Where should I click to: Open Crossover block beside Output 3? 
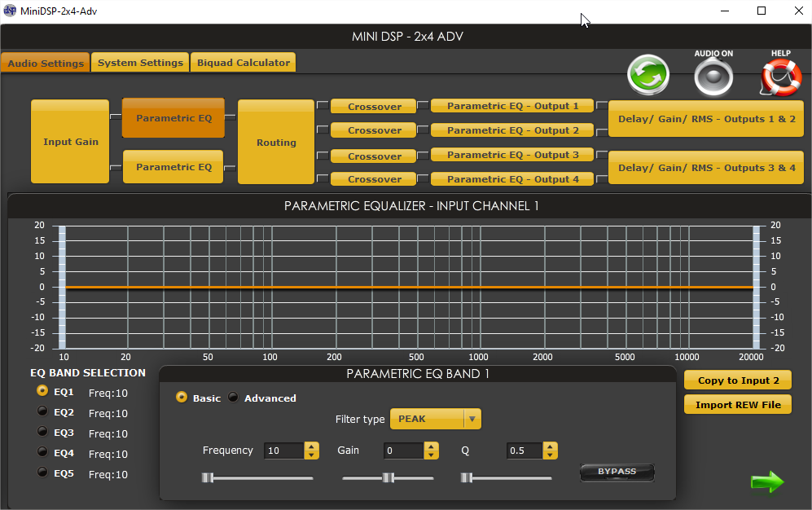click(x=374, y=156)
